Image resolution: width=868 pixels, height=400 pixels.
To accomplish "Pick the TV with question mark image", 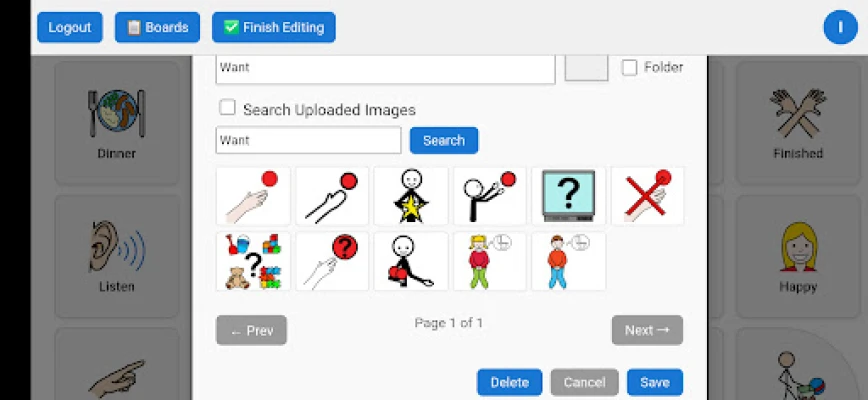I will click(x=569, y=196).
